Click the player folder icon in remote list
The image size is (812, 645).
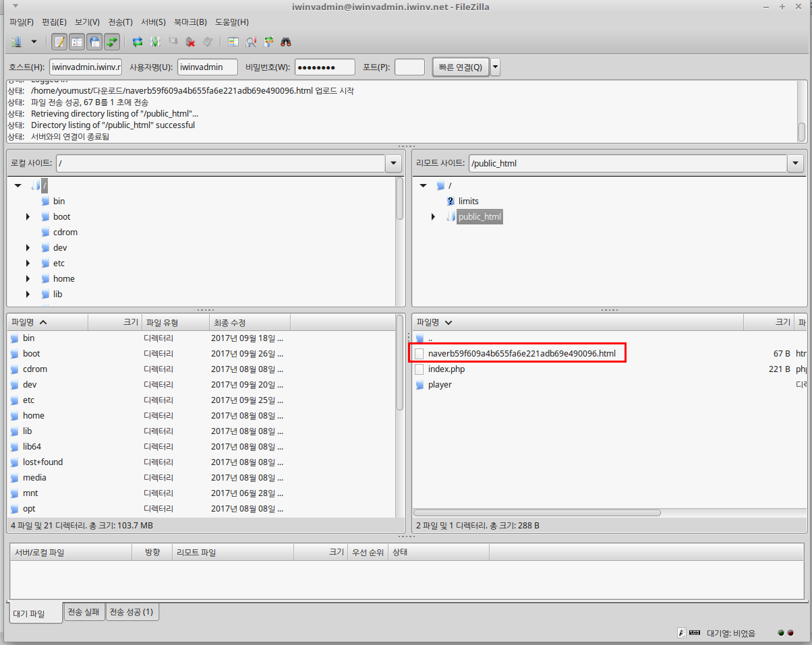tap(419, 385)
